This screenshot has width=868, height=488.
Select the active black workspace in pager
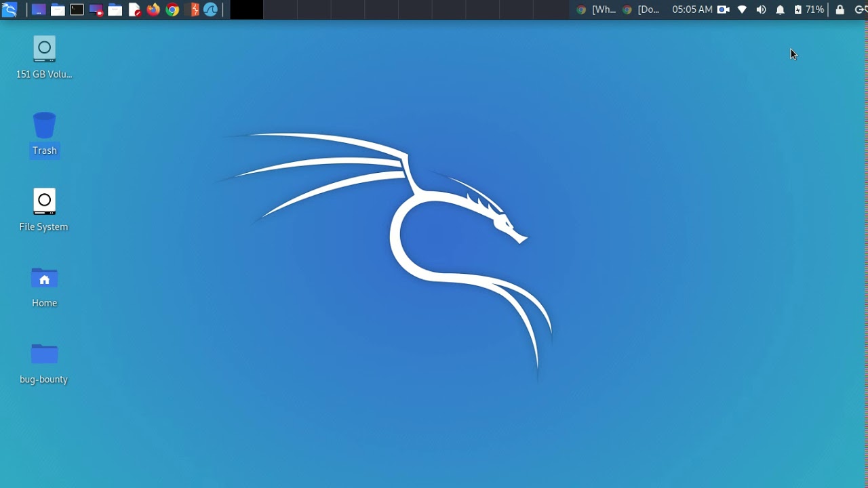click(x=247, y=9)
